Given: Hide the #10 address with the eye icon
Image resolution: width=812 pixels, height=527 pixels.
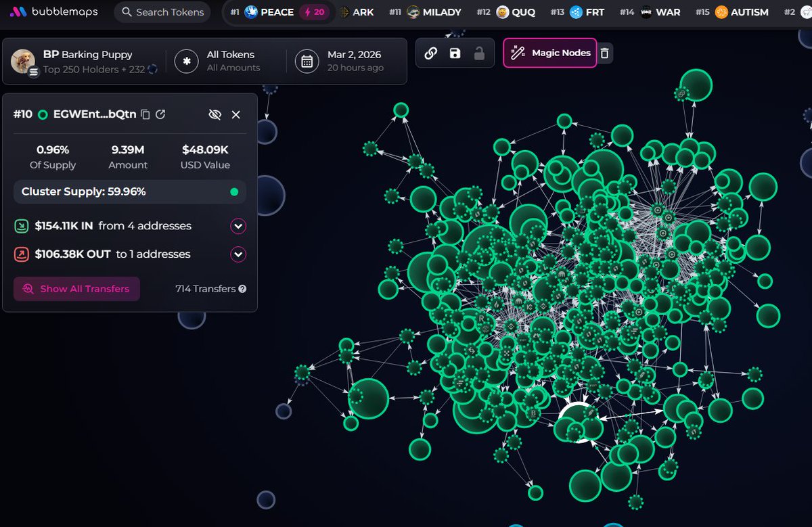Looking at the screenshot, I should (x=215, y=114).
